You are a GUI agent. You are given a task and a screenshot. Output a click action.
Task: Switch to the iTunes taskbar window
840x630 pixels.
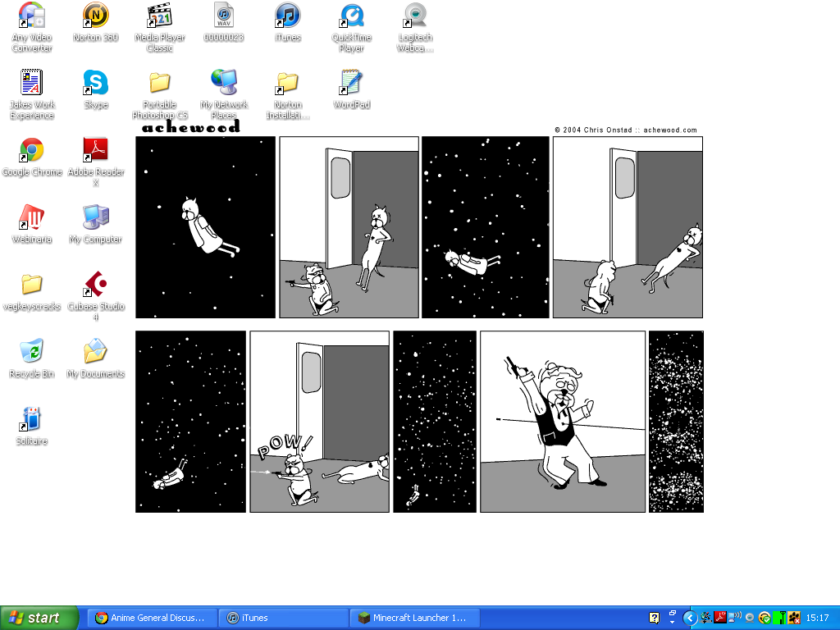tap(283, 618)
